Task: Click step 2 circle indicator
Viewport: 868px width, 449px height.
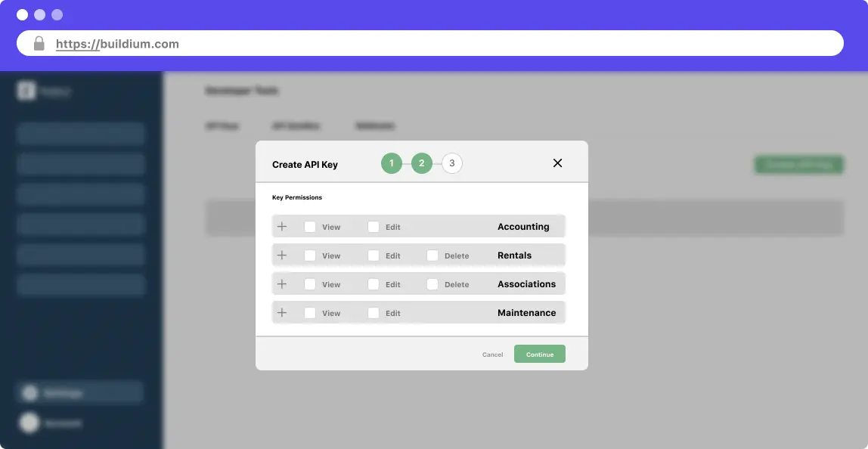Action: 422,163
